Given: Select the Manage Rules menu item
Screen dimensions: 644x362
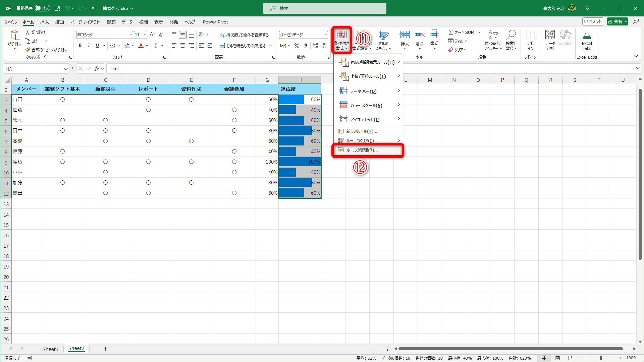Looking at the screenshot, I should pos(362,150).
